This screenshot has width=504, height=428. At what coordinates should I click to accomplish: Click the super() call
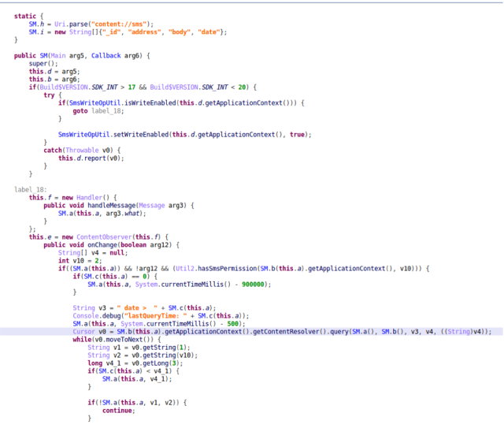pos(43,64)
